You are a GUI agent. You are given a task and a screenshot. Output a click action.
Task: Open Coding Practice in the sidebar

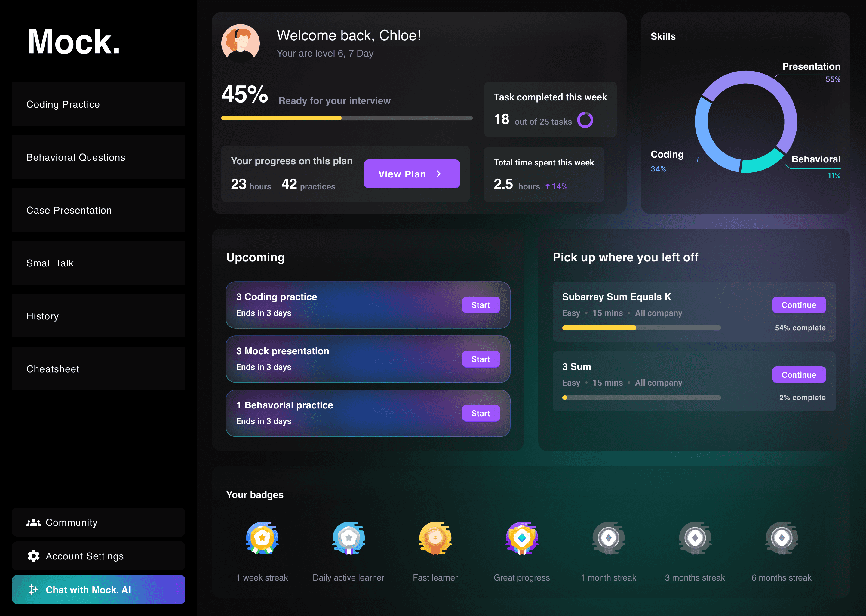pos(99,104)
